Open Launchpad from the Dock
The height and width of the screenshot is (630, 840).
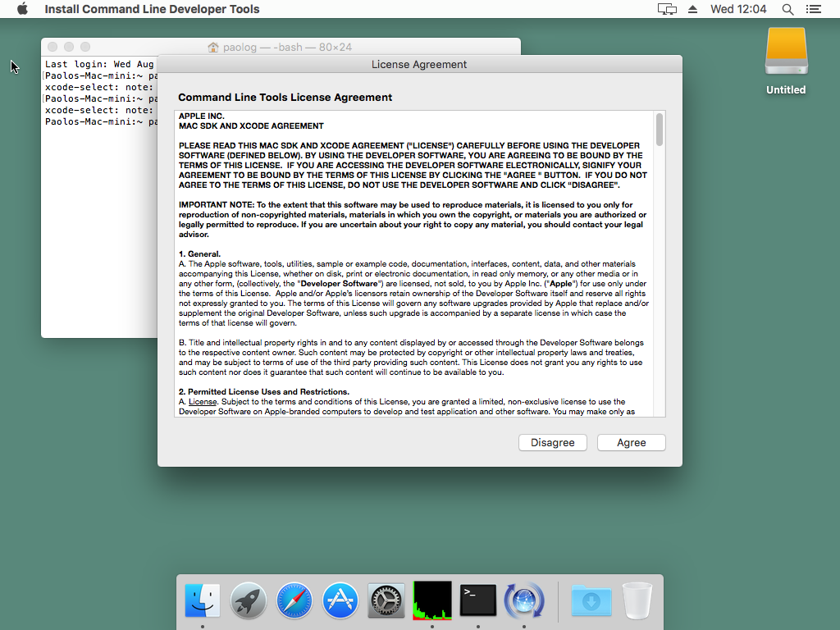point(248,600)
